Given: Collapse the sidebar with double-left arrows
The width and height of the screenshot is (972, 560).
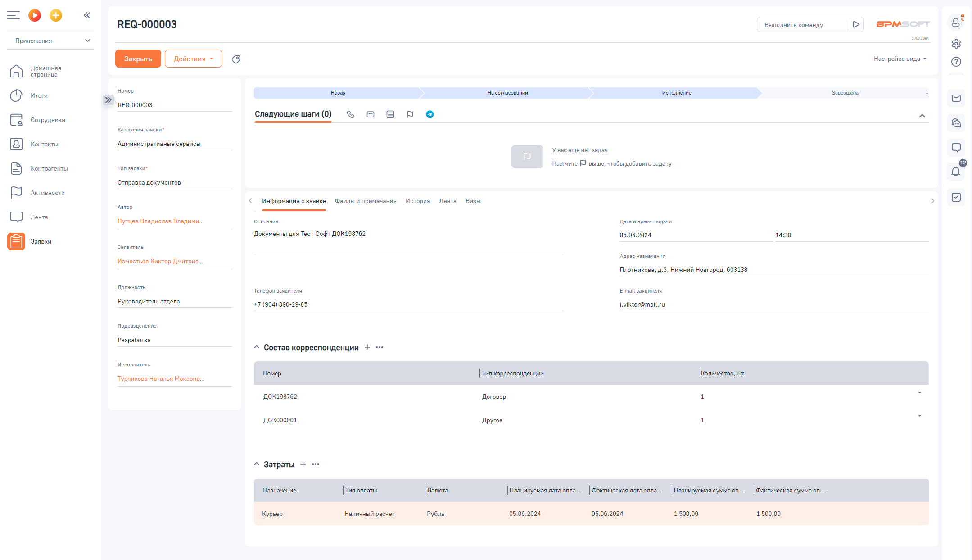Looking at the screenshot, I should 87,15.
